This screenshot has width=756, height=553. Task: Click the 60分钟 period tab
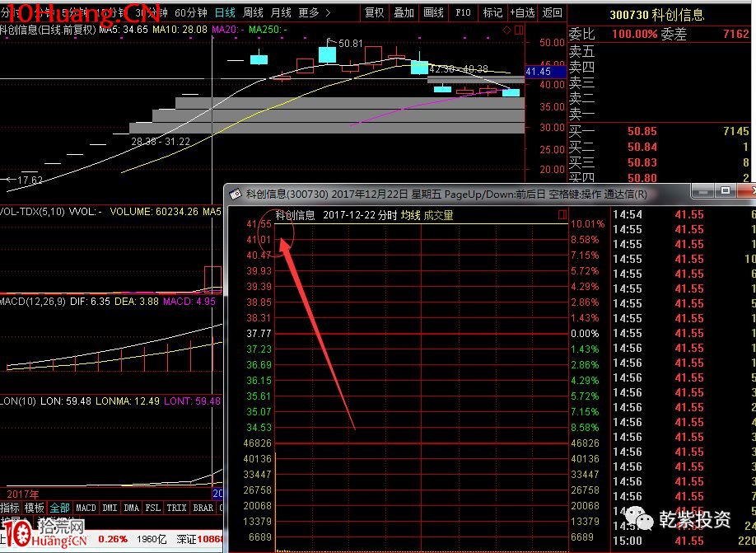(190, 13)
